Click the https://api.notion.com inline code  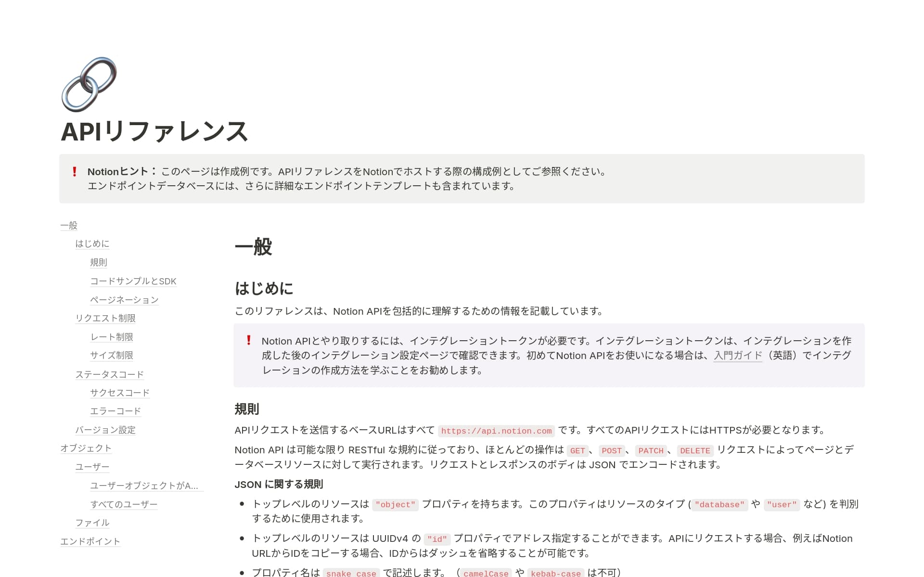point(496,431)
